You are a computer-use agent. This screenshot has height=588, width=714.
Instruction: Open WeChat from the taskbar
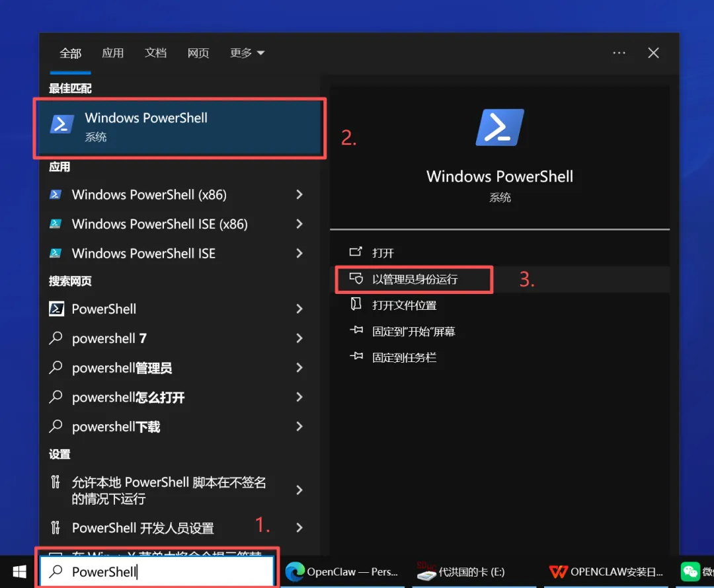point(690,571)
